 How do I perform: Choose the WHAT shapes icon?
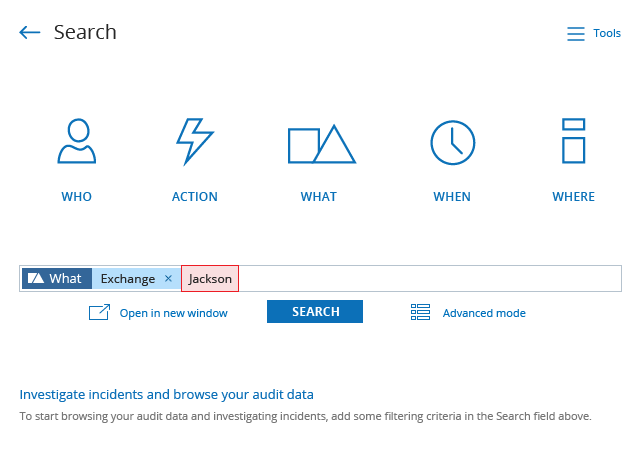tap(322, 144)
